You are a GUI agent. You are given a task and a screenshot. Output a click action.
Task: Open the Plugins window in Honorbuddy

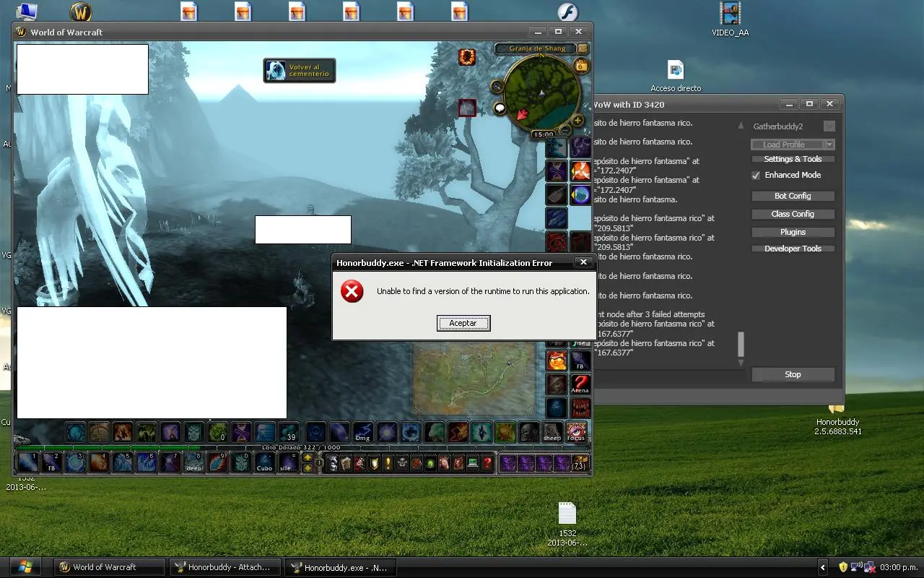point(793,232)
